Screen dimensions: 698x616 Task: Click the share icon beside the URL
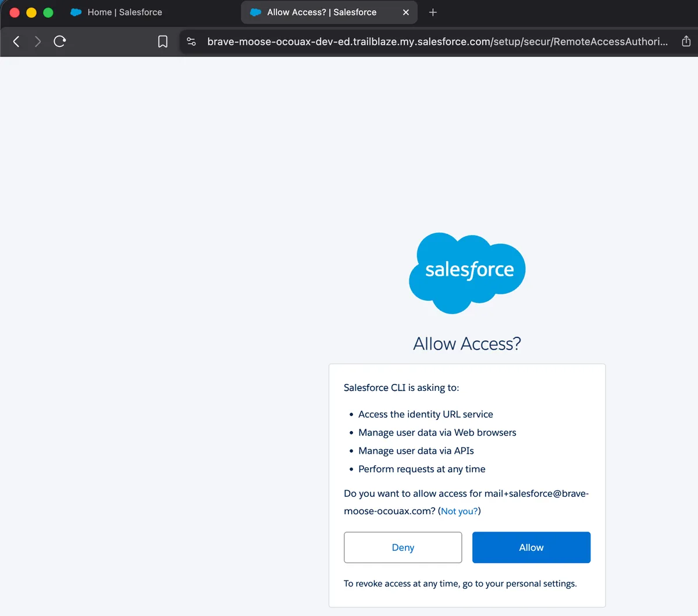pos(686,41)
